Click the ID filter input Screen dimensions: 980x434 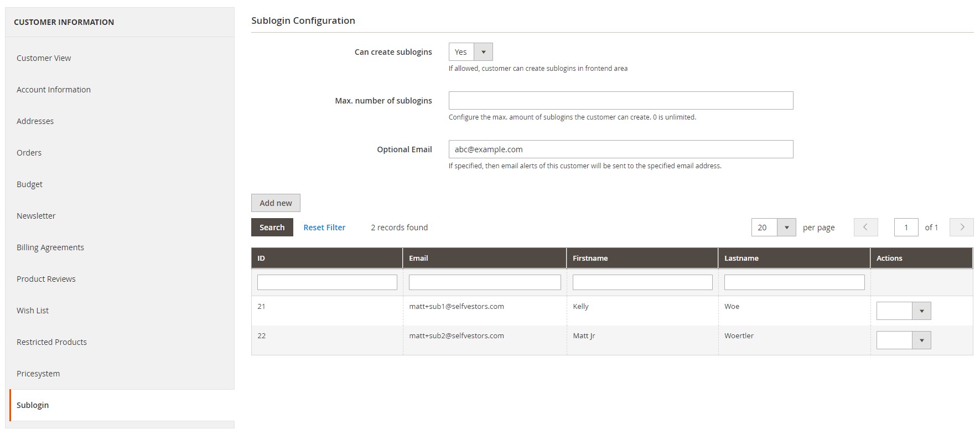pyautogui.click(x=327, y=282)
